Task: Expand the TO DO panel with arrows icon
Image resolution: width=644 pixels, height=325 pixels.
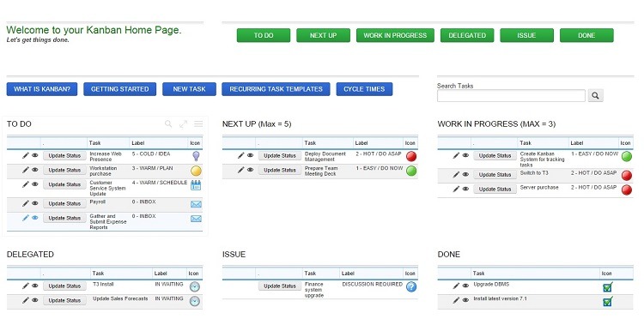Action: click(x=183, y=123)
